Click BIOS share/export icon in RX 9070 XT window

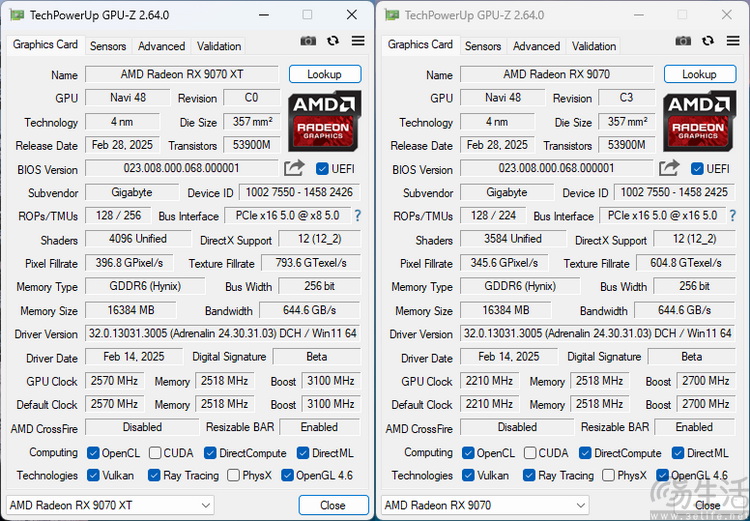point(294,168)
